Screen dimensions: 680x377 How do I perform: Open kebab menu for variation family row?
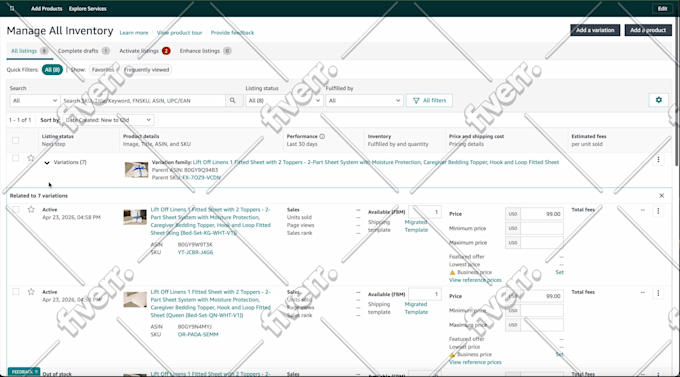point(658,160)
